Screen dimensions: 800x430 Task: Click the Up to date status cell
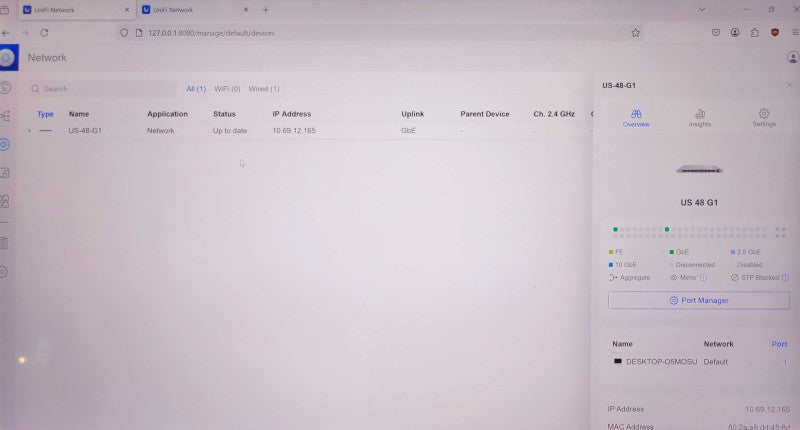[230, 131]
